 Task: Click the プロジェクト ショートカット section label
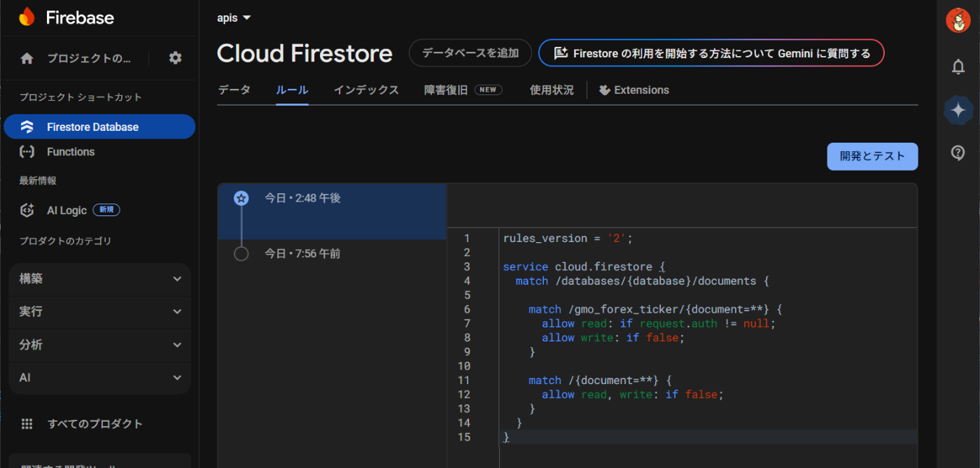point(80,97)
